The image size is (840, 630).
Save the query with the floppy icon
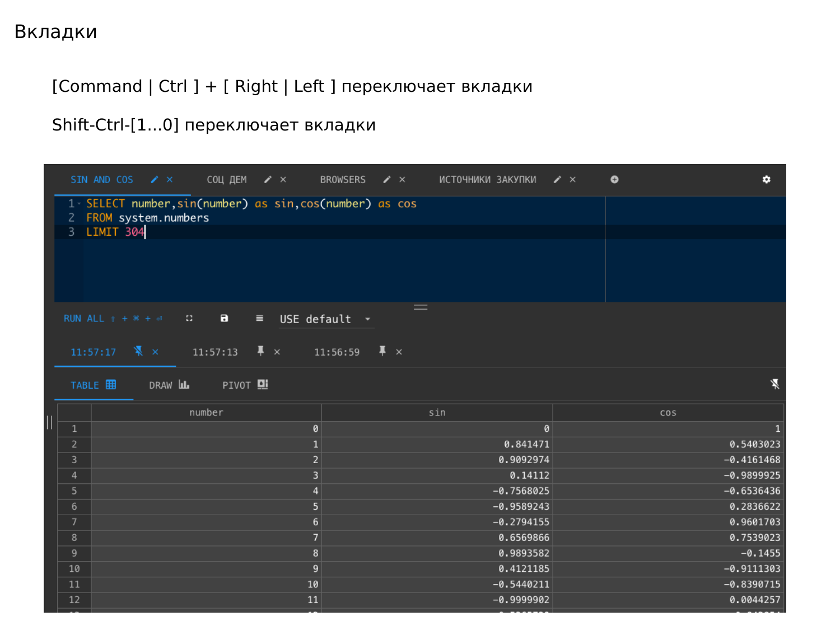tap(224, 318)
